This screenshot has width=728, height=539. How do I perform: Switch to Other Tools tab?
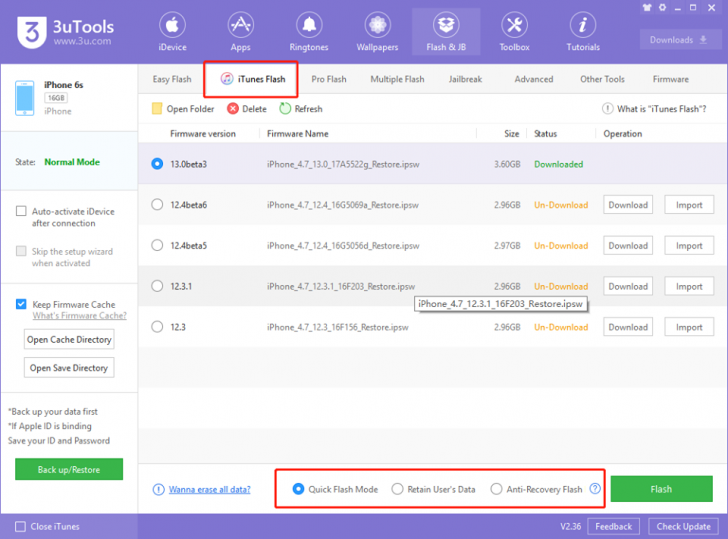602,79
